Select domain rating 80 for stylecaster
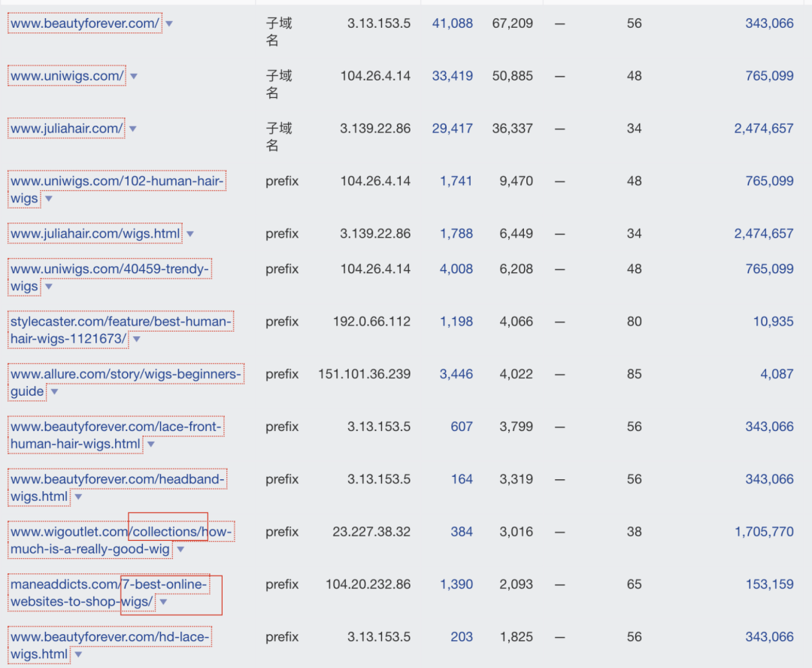Image resolution: width=812 pixels, height=668 pixels. click(x=635, y=321)
